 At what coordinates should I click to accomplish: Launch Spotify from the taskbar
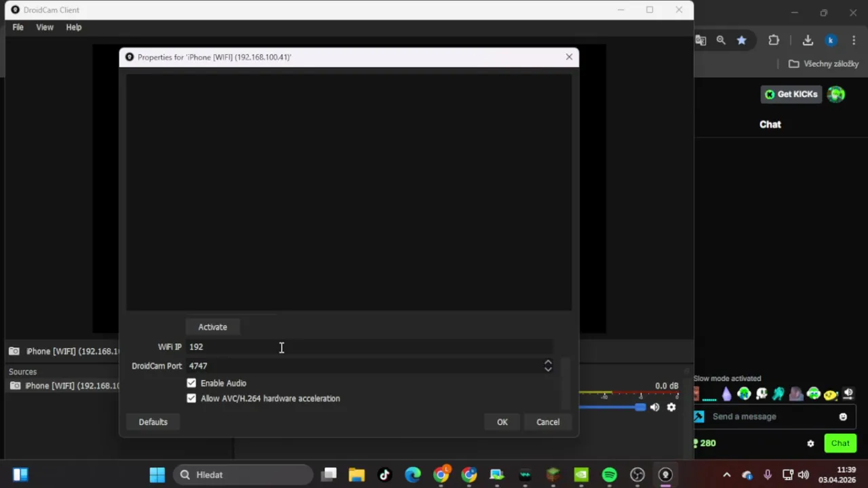(x=609, y=474)
